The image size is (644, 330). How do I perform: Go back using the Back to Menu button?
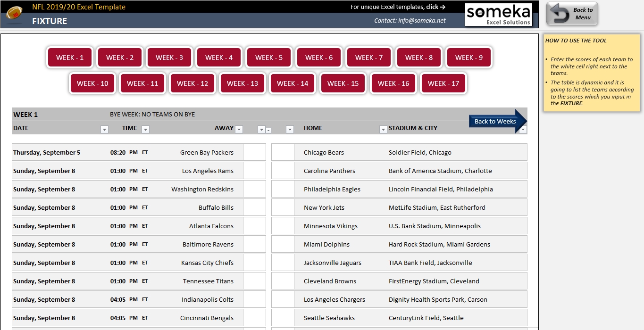572,14
